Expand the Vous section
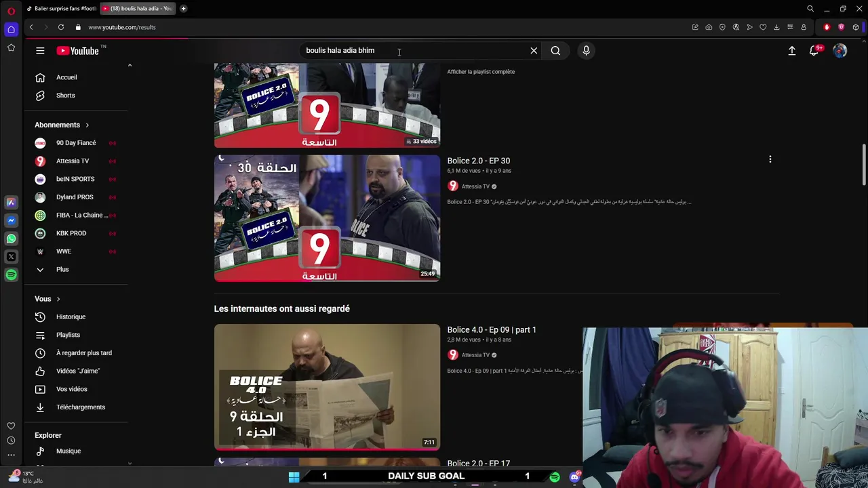The width and height of the screenshot is (868, 488). [47, 299]
